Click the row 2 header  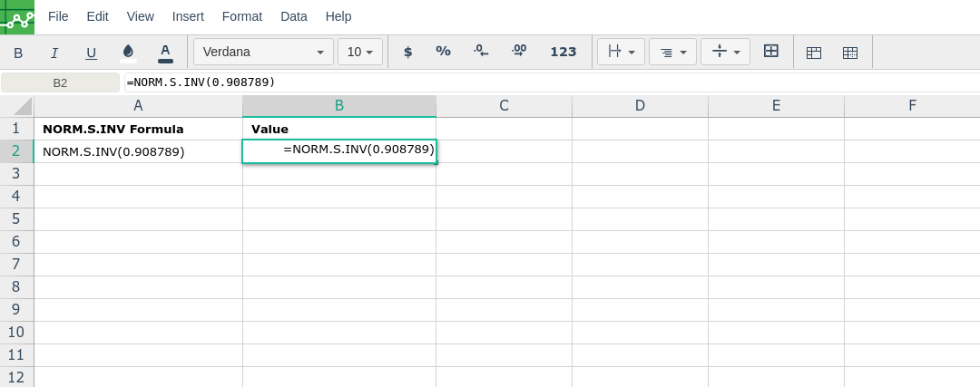[16, 151]
